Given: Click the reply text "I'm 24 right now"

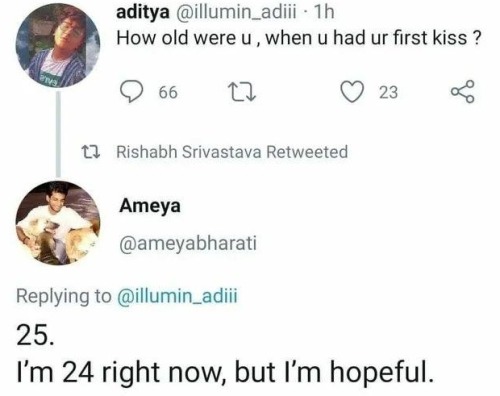Looking at the screenshot, I should point(119,372).
